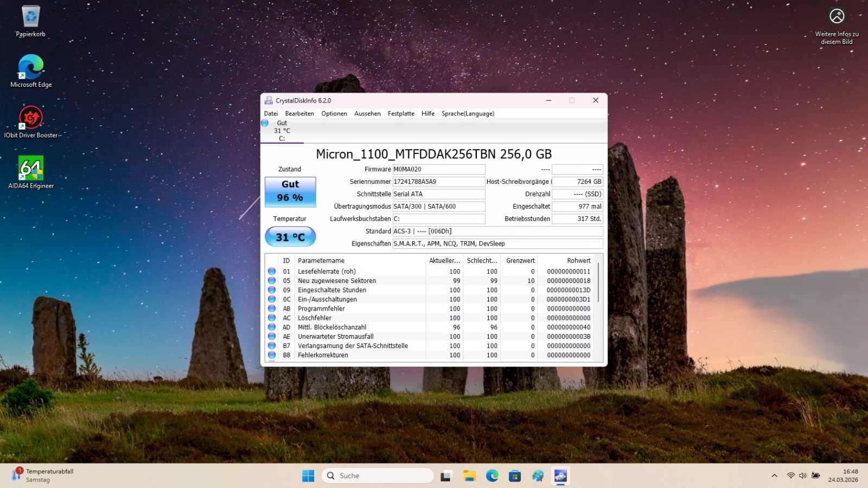Screen dimensions: 868x488
Task: Click the Übertragungsmodus field SATA/300 | SATA/600
Action: tap(438, 207)
